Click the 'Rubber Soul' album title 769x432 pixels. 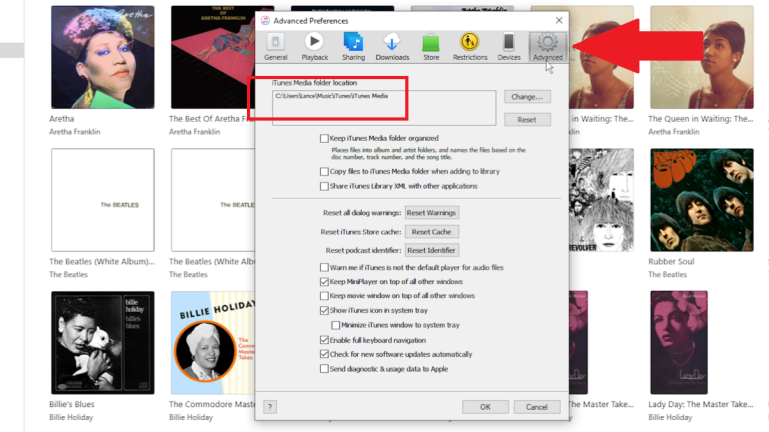tap(671, 261)
